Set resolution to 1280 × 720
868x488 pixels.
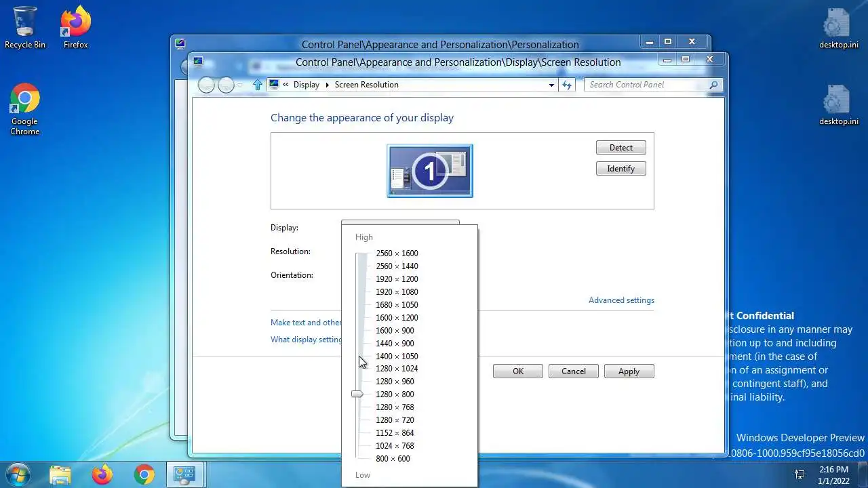point(395,420)
